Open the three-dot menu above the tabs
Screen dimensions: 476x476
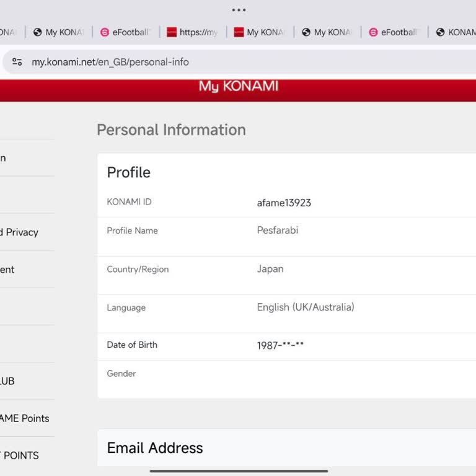tap(239, 10)
